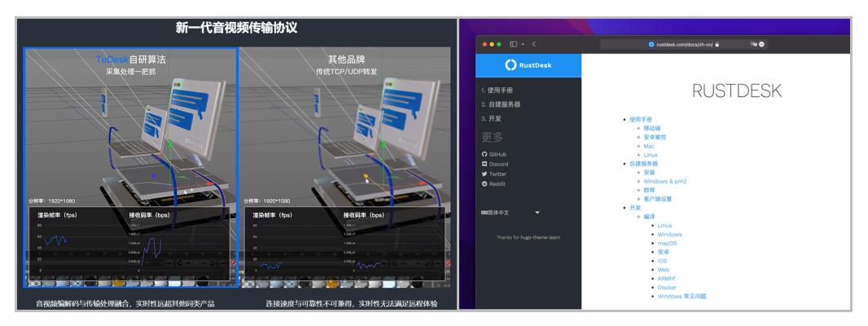This screenshot has width=868, height=326.
Task: Go back with the Safari back arrow
Action: 533,44
